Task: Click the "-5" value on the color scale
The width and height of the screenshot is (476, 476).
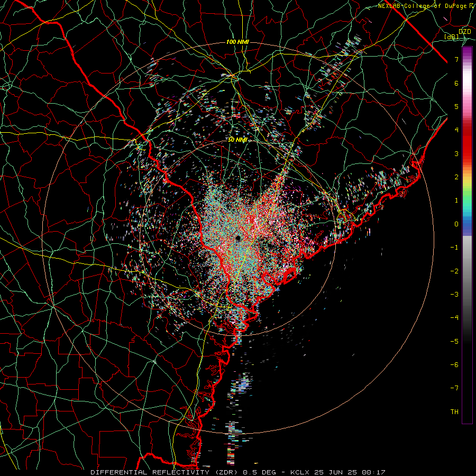Action: pos(454,342)
